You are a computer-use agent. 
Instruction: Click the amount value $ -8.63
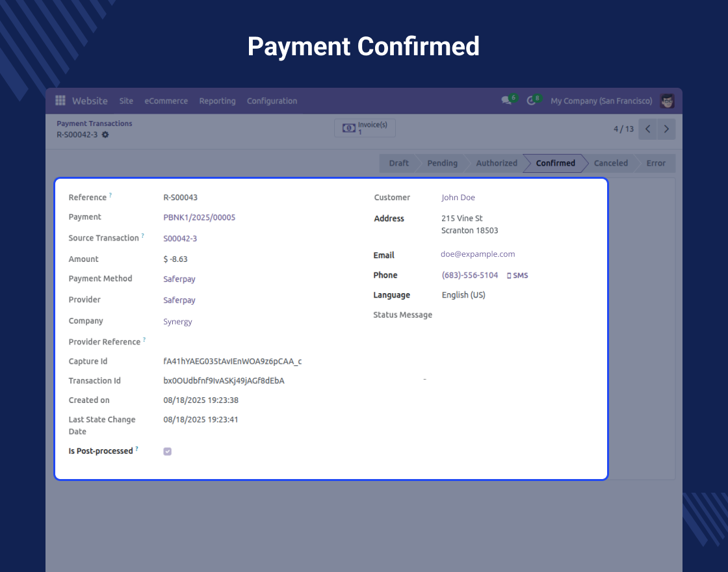point(175,259)
